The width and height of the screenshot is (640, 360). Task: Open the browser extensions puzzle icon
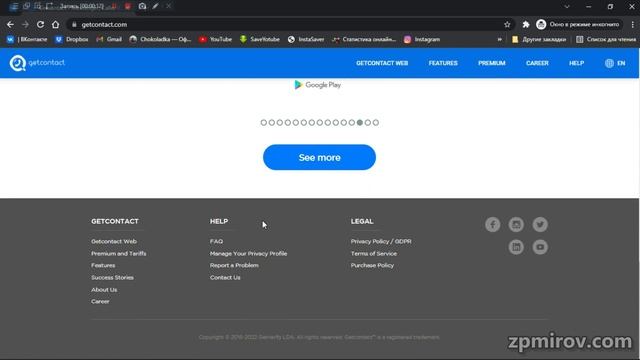pyautogui.click(x=526, y=24)
